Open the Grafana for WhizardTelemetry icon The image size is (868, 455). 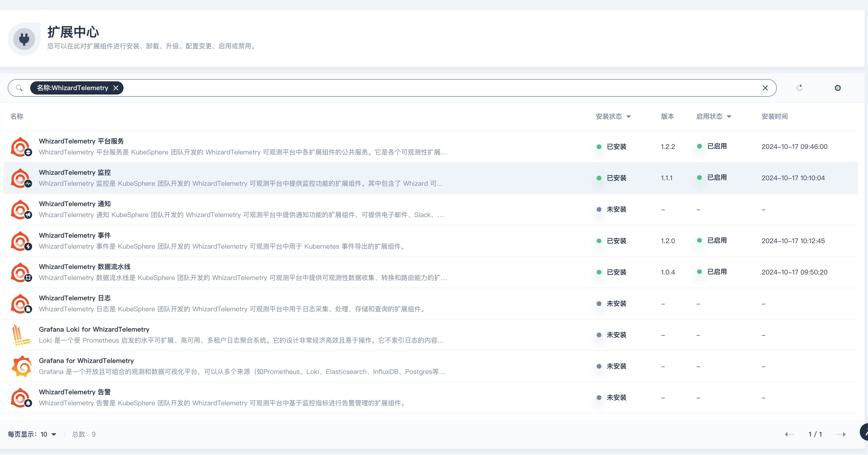(x=21, y=366)
